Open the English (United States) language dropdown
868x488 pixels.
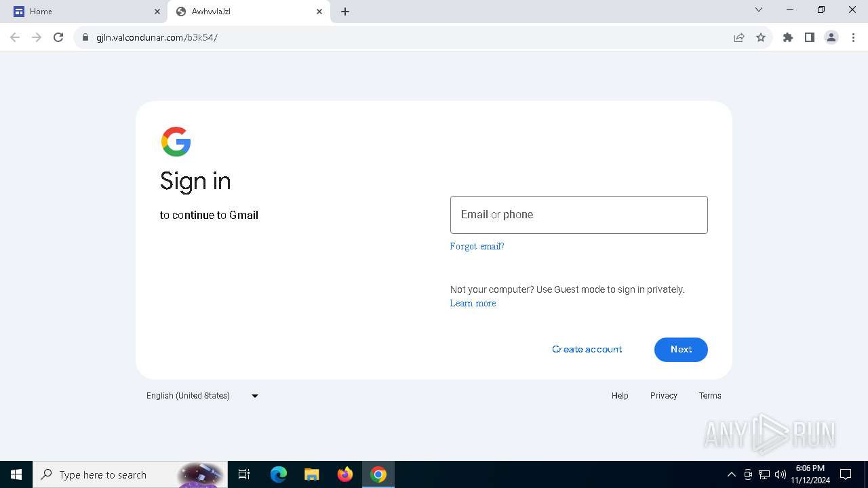pos(203,396)
